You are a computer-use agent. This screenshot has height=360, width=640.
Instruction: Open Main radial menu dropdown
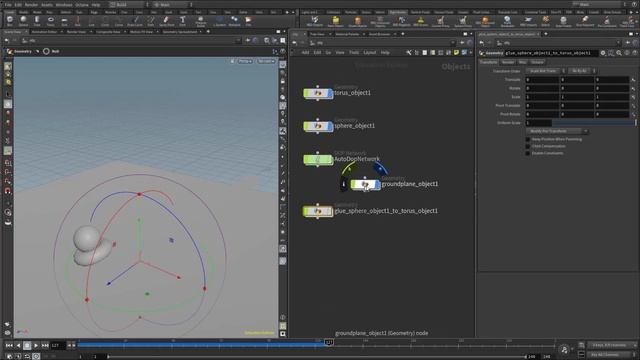click(x=172, y=4)
